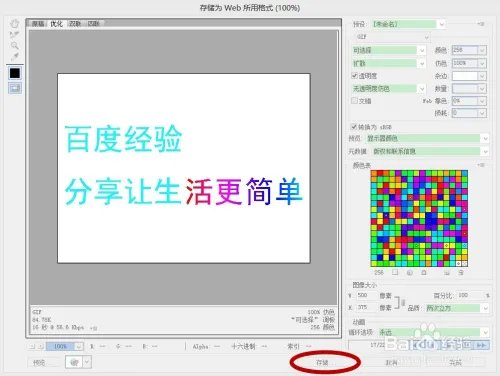Click the black eyedropper color swatch

tap(15, 73)
